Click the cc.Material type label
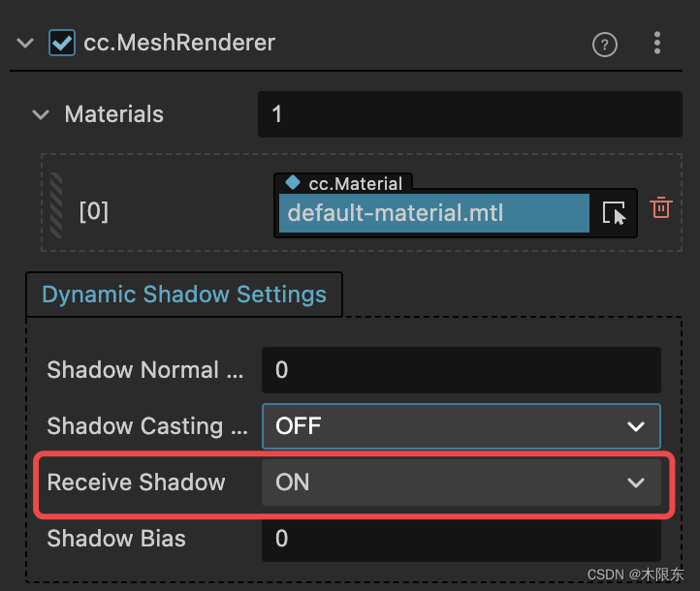 (356, 184)
